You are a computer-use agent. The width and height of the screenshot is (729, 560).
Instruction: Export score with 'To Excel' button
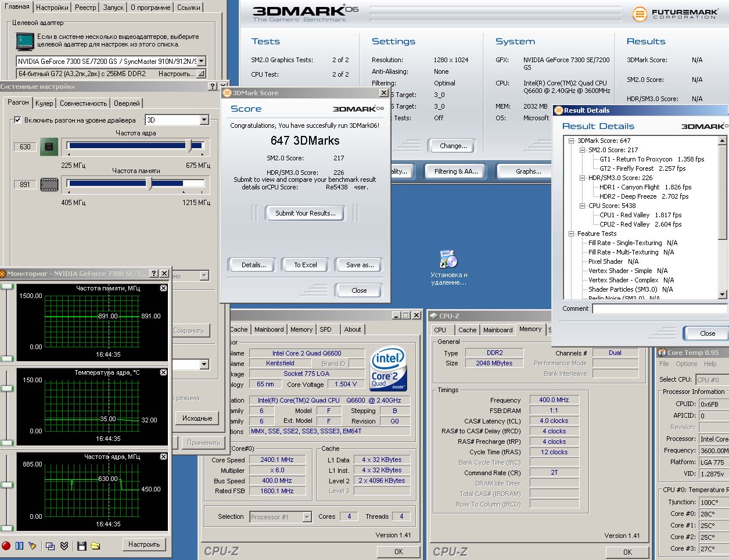[306, 265]
